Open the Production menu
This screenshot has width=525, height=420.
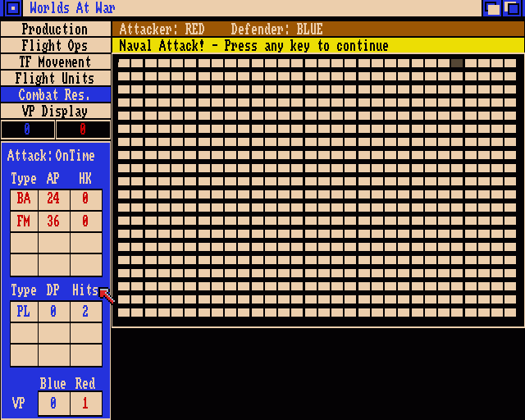[55, 29]
